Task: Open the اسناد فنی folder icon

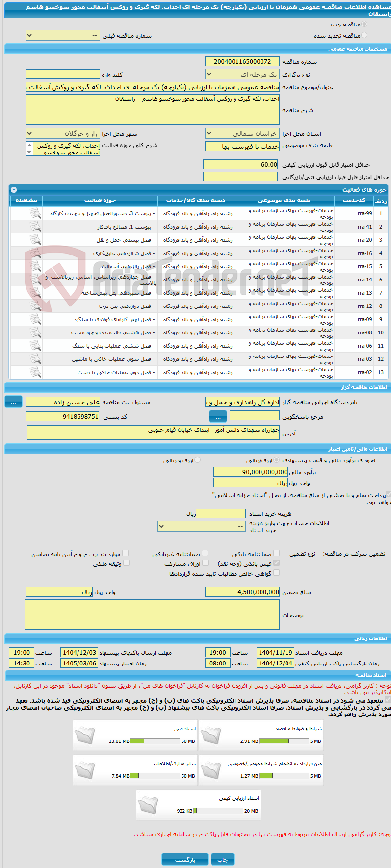Action: tap(84, 736)
